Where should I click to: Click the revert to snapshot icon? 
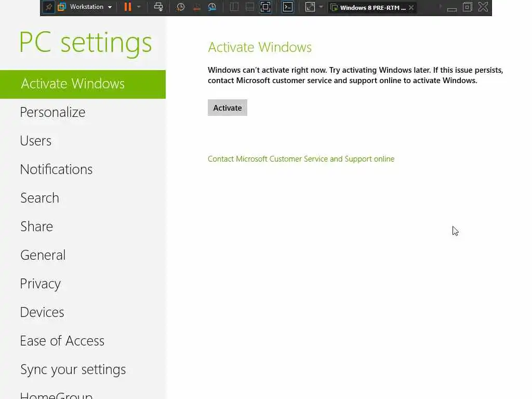click(x=196, y=7)
